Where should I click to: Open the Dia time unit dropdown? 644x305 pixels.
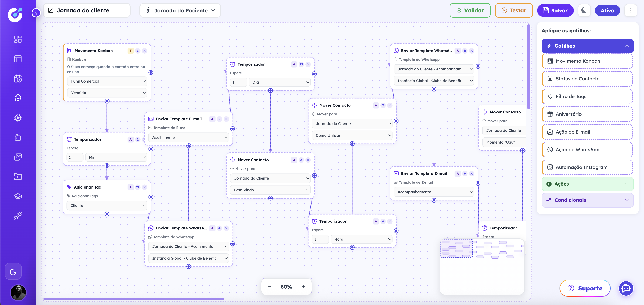[x=279, y=82]
